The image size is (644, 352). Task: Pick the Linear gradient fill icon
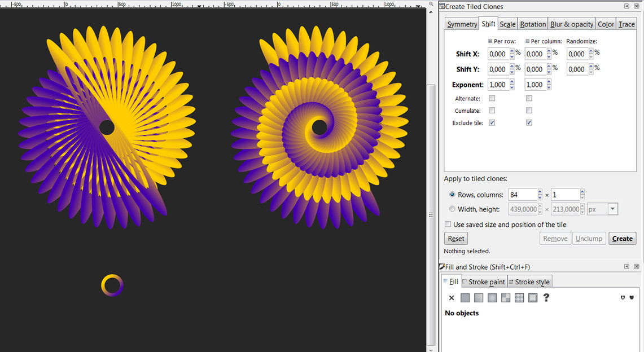[479, 298]
